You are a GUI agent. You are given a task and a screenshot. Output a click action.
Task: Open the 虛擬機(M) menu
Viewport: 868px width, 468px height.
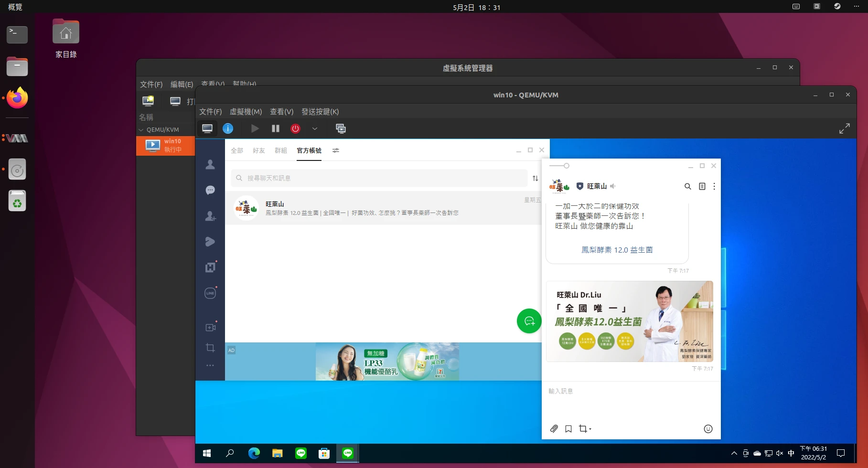(x=246, y=112)
